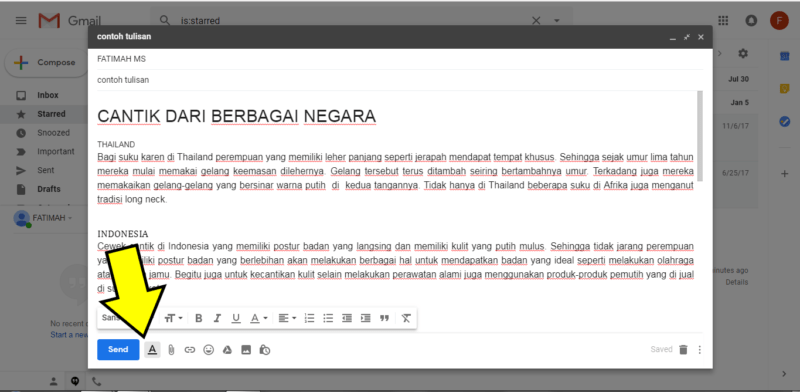This screenshot has width=800, height=392.
Task: Click the Gmail logo
Action: coord(69,21)
